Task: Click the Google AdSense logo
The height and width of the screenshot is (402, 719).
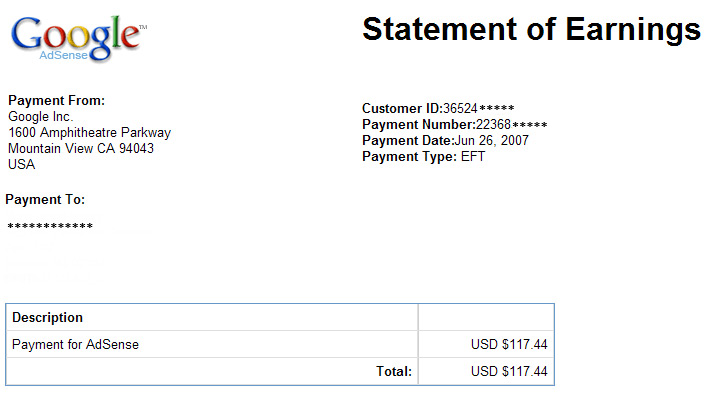Action: click(78, 39)
